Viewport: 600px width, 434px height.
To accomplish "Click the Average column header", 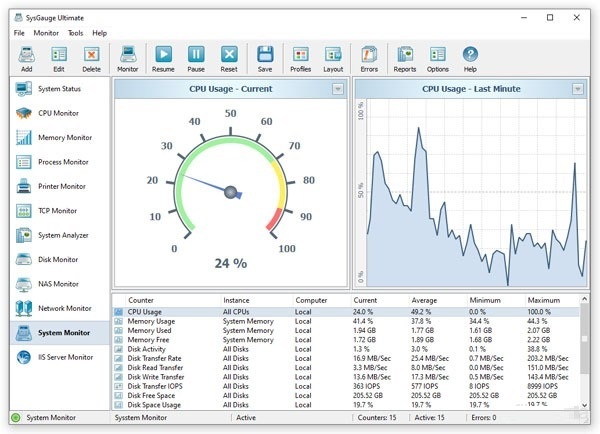I will [426, 299].
